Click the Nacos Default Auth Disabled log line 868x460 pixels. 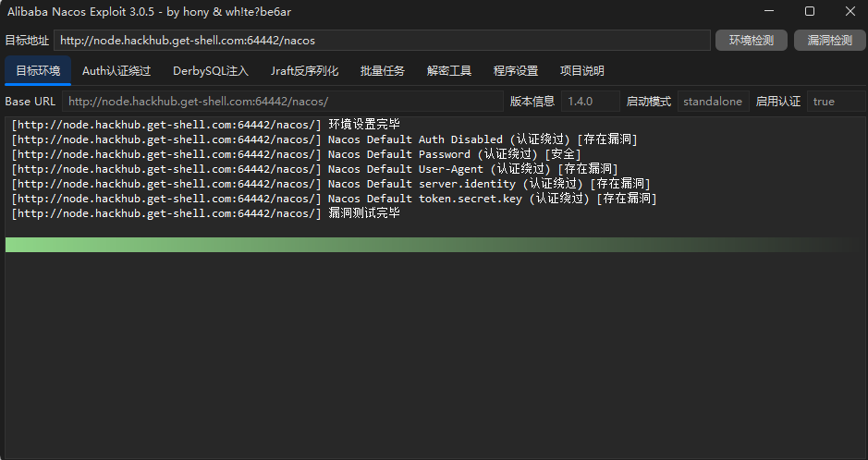(324, 139)
